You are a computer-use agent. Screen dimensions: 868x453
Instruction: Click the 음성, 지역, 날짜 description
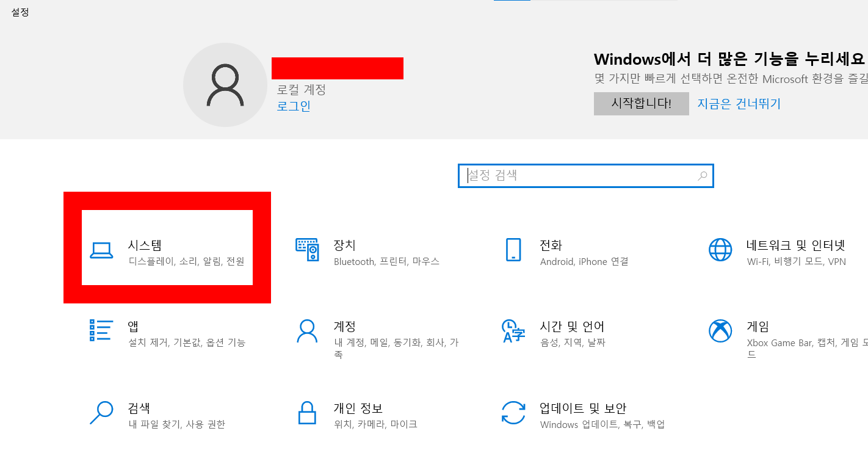tap(573, 342)
